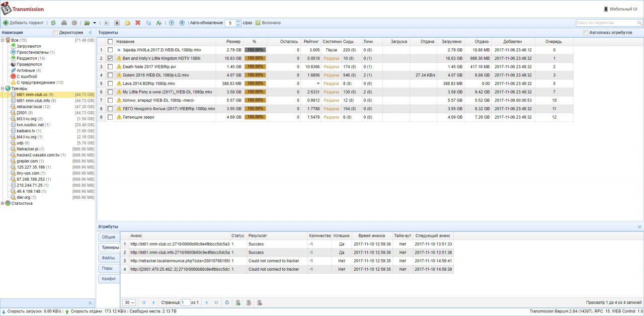
Task: Collapse the Трекеры tree node
Action: tap(3, 89)
